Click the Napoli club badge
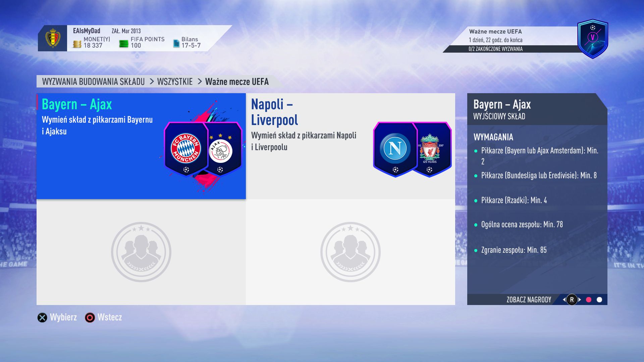 (x=395, y=149)
